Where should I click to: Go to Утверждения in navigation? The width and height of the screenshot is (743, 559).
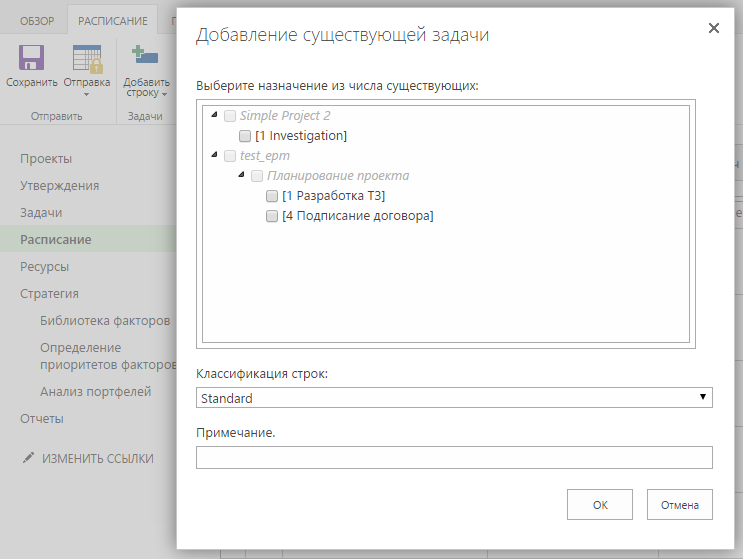click(60, 186)
